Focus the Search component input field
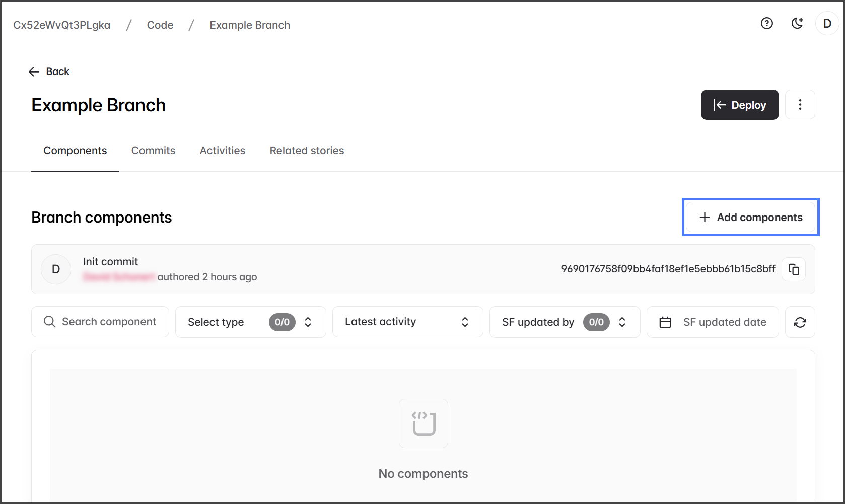 pyautogui.click(x=109, y=322)
